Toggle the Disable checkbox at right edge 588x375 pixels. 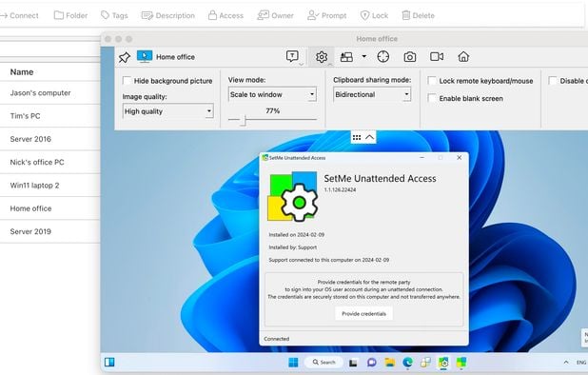pyautogui.click(x=553, y=81)
